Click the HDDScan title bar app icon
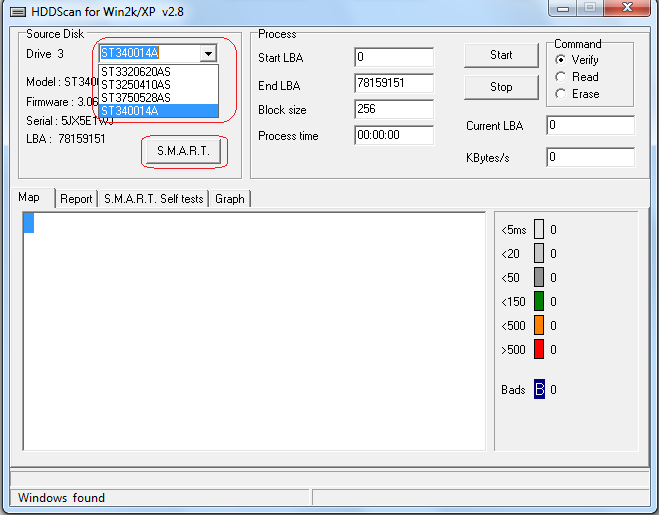The width and height of the screenshot is (659, 515). point(18,12)
